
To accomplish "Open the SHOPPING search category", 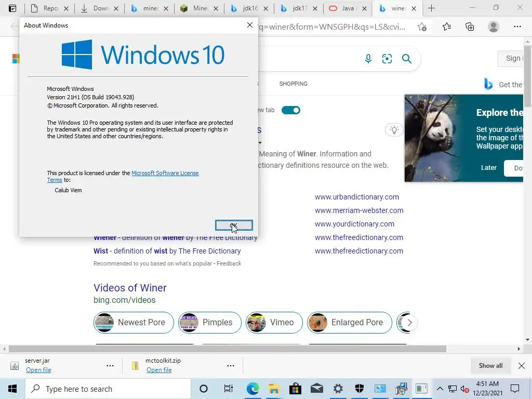I will pyautogui.click(x=293, y=84).
